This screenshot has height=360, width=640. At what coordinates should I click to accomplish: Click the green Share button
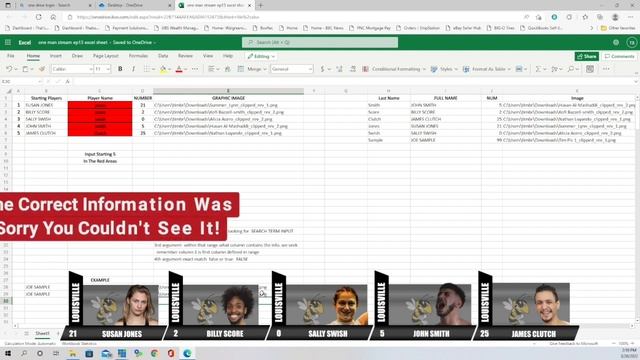(587, 56)
